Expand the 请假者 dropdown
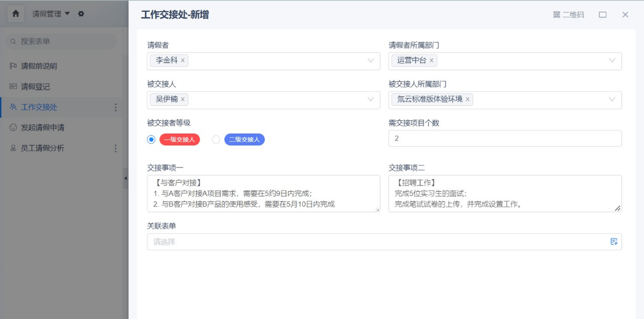The width and height of the screenshot is (644, 319). (370, 61)
